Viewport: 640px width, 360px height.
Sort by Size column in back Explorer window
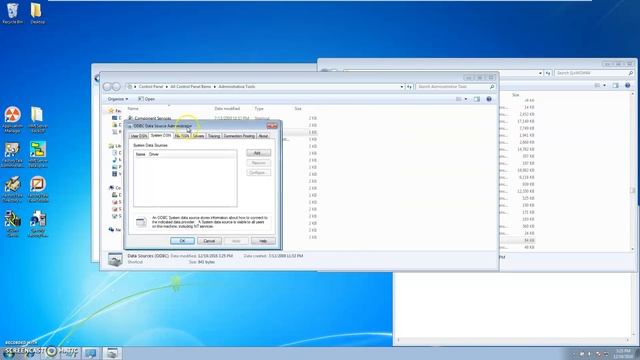(516, 95)
